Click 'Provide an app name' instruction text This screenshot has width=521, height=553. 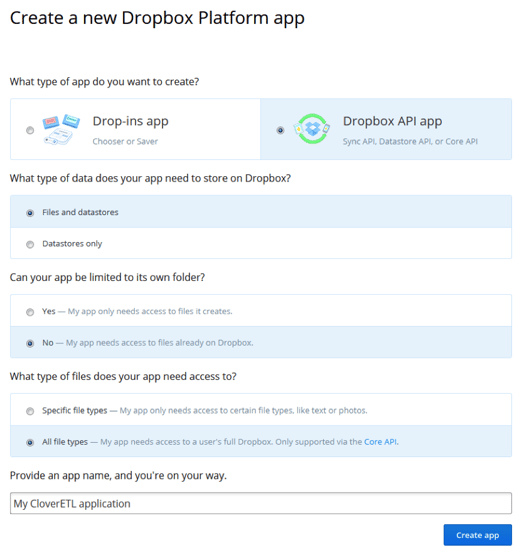coord(118,476)
